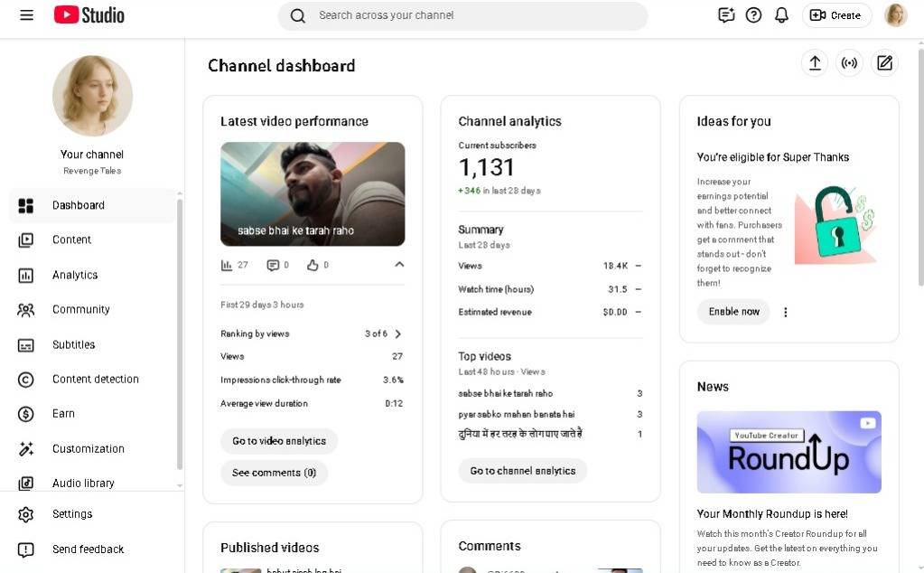Open the three-dot menu beside Enable now
Viewport: 924px width, 573px height.
pyautogui.click(x=785, y=312)
